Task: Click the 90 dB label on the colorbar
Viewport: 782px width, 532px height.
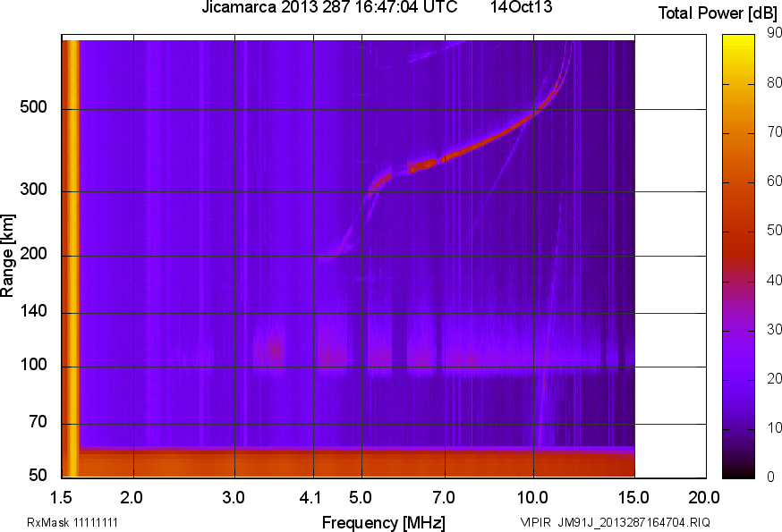Action: pyautogui.click(x=774, y=33)
